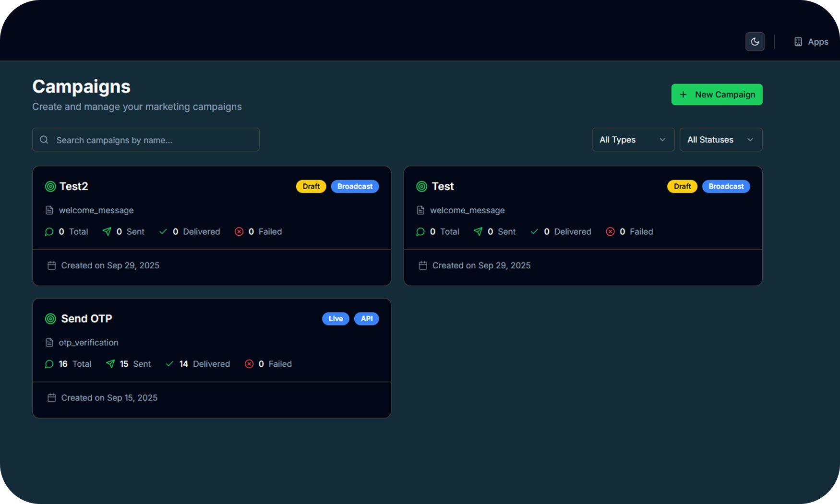Click the Delivered checkmark icon on Send OTP
This screenshot has height=504, width=840.
tap(169, 364)
